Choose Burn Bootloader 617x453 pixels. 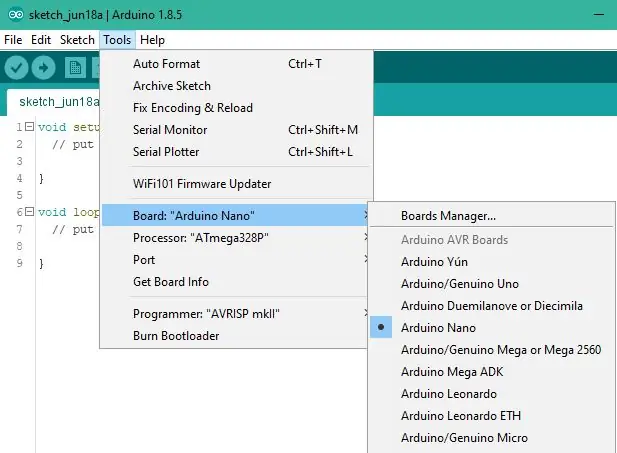(236, 336)
